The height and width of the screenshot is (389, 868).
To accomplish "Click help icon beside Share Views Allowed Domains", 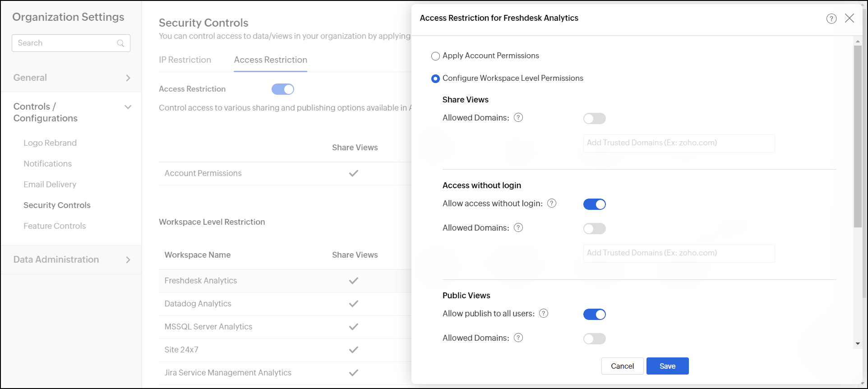I will point(518,118).
